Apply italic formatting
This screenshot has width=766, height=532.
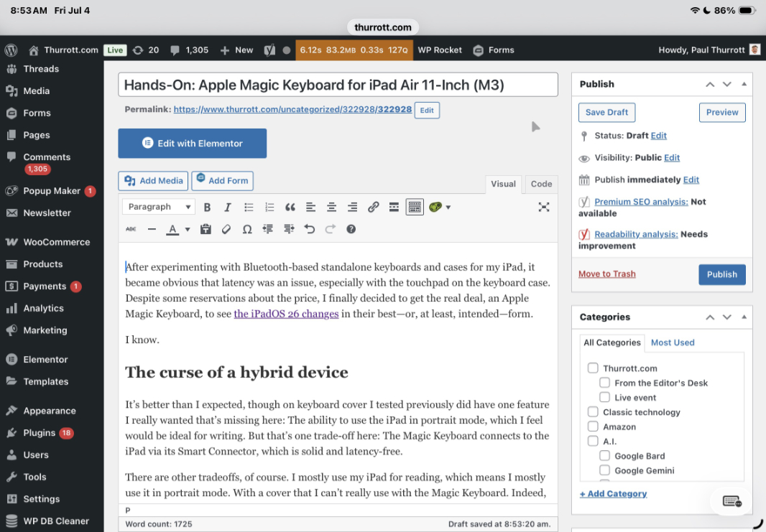[228, 207]
